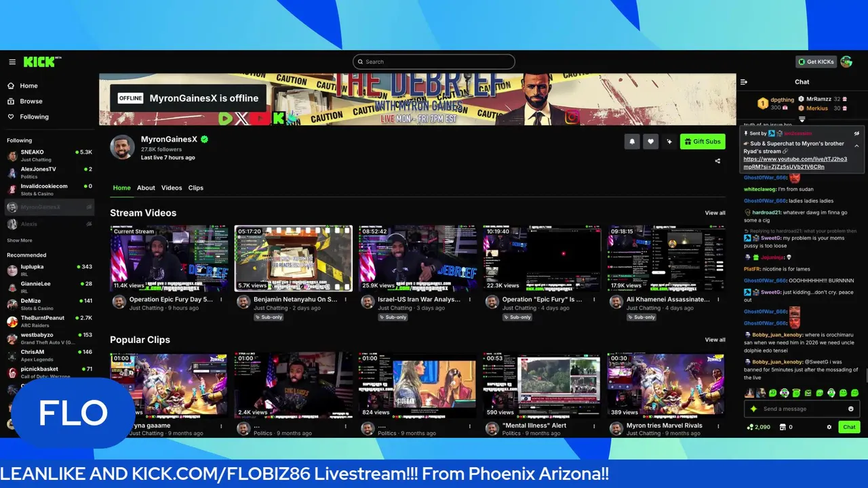Click the KICK logo

click(x=42, y=62)
